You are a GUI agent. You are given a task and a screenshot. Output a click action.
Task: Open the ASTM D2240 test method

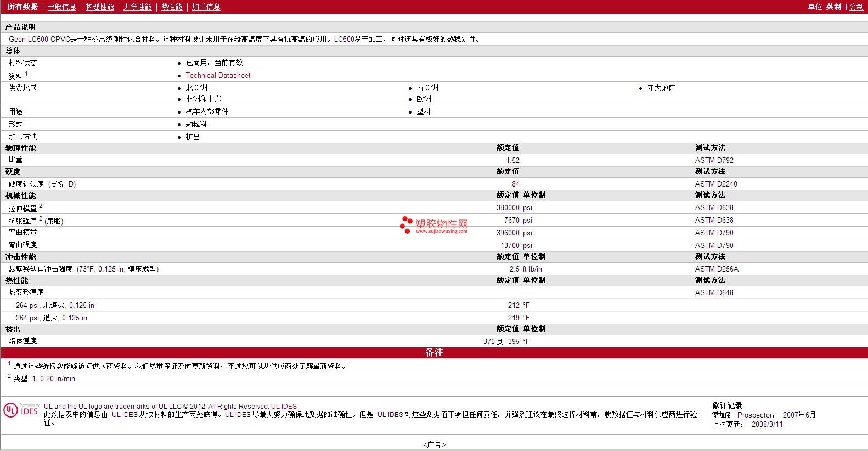tap(716, 184)
